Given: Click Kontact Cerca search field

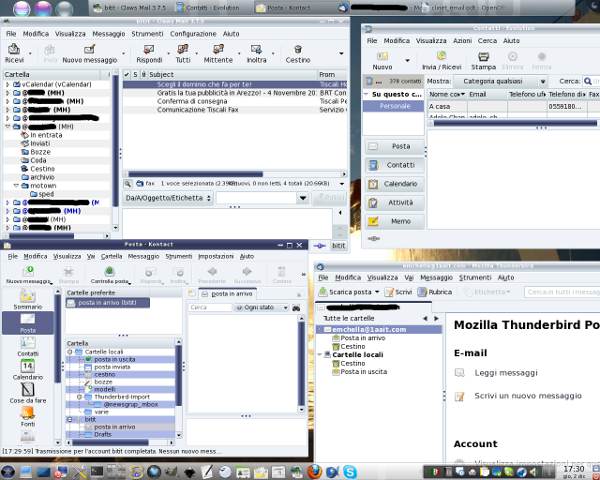Looking at the screenshot, I should (x=210, y=307).
